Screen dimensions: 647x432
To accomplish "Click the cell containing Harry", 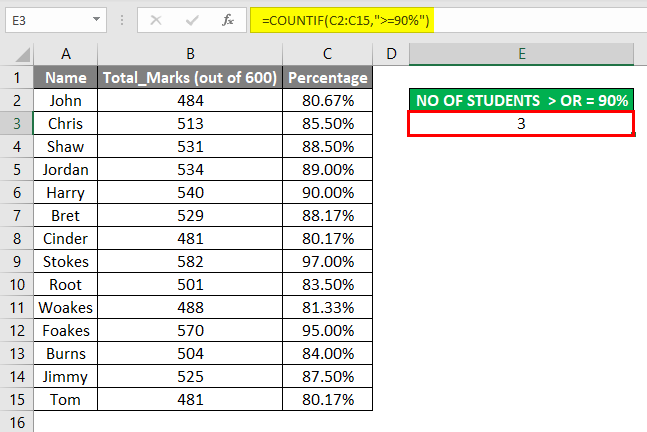I will 66,192.
